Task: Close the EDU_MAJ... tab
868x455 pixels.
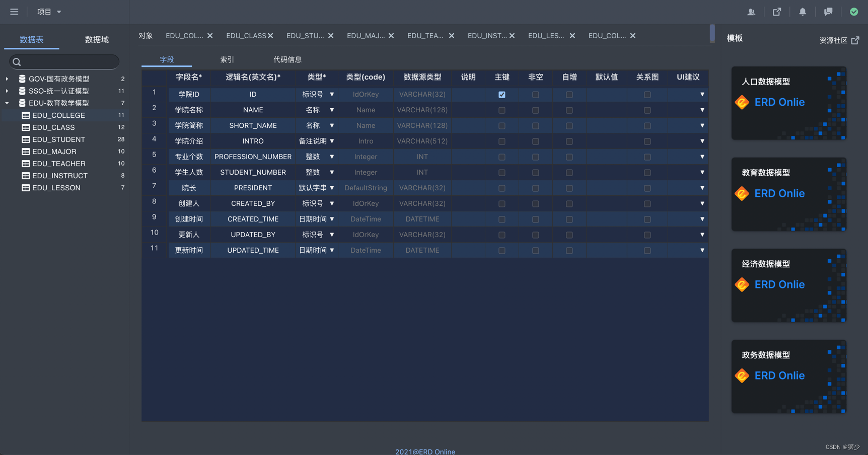Action: pyautogui.click(x=391, y=36)
